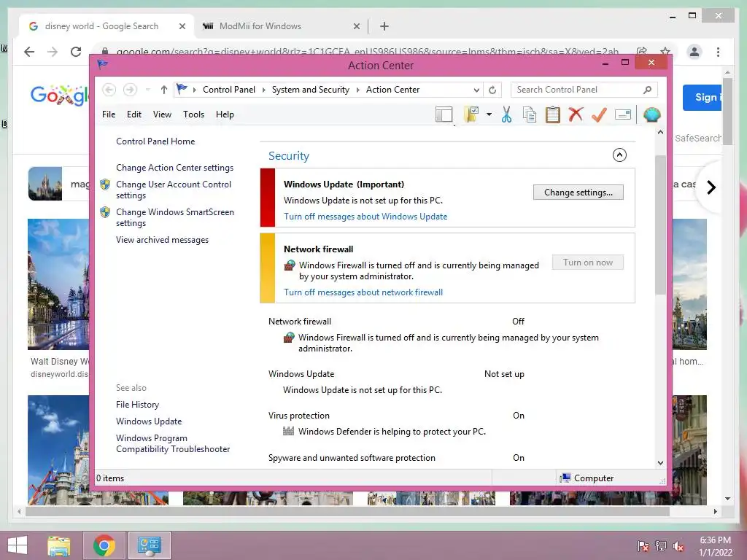Reload the Chrome page
The image size is (747, 560).
(x=76, y=52)
